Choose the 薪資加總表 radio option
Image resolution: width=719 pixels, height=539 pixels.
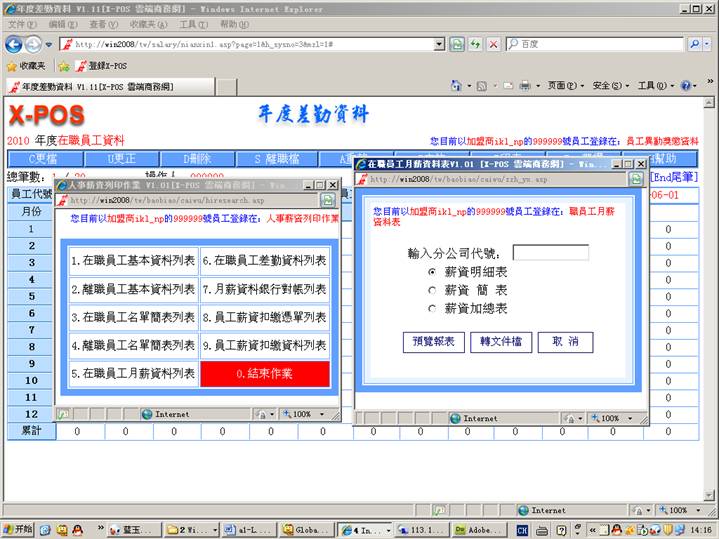pos(432,309)
